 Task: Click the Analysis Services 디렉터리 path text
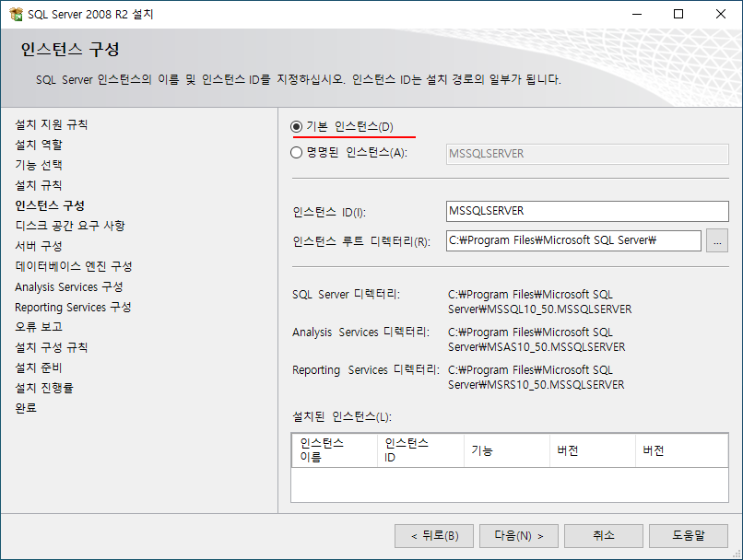pyautogui.click(x=537, y=340)
